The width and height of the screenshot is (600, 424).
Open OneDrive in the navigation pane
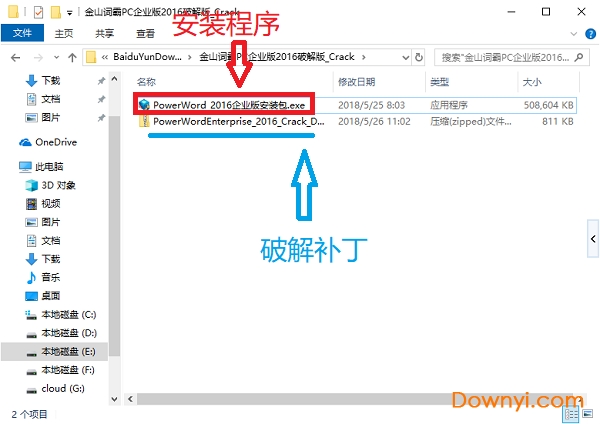55,142
